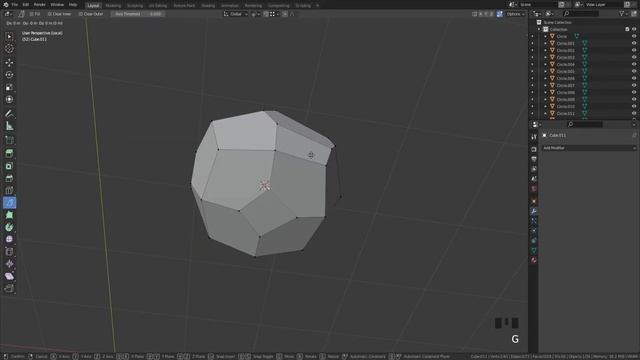Switch to the UV Editing workspace tab
The width and height of the screenshot is (640, 360).
coord(158,6)
